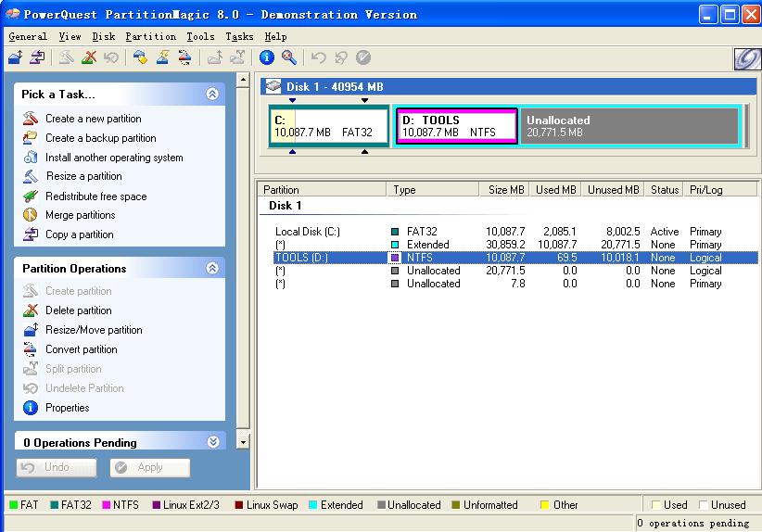Click the sidebar scrollbar down arrow
Viewport: 762px width, 532px height.
tap(243, 441)
